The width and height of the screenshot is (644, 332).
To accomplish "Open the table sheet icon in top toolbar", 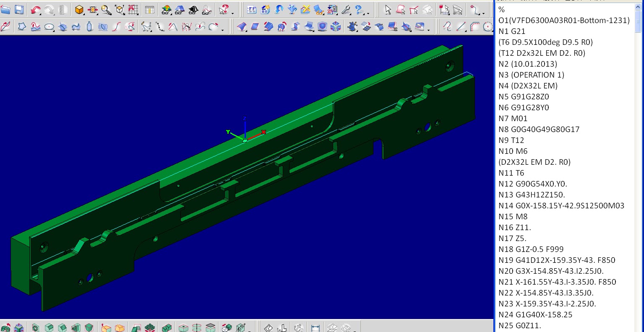I will click(150, 10).
